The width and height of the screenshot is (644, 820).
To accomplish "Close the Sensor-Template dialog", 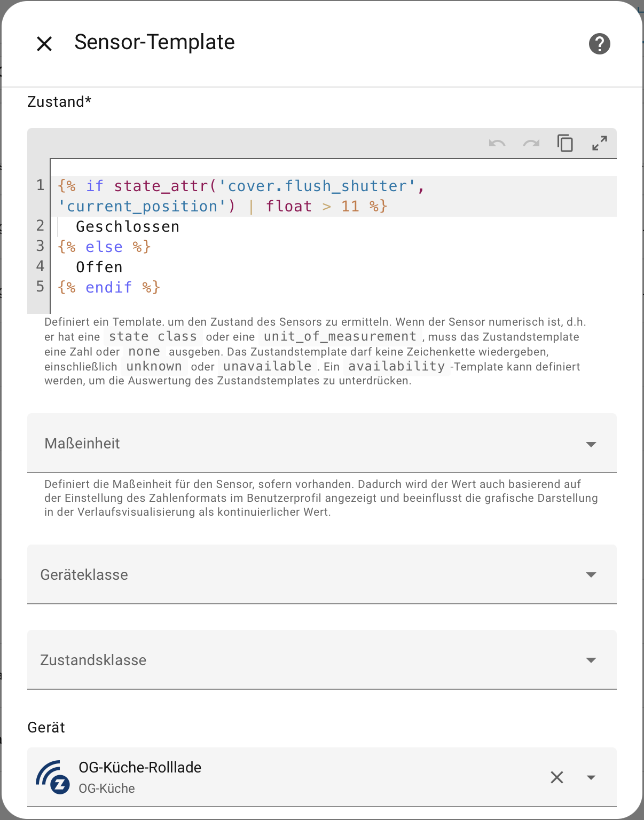I will point(44,44).
